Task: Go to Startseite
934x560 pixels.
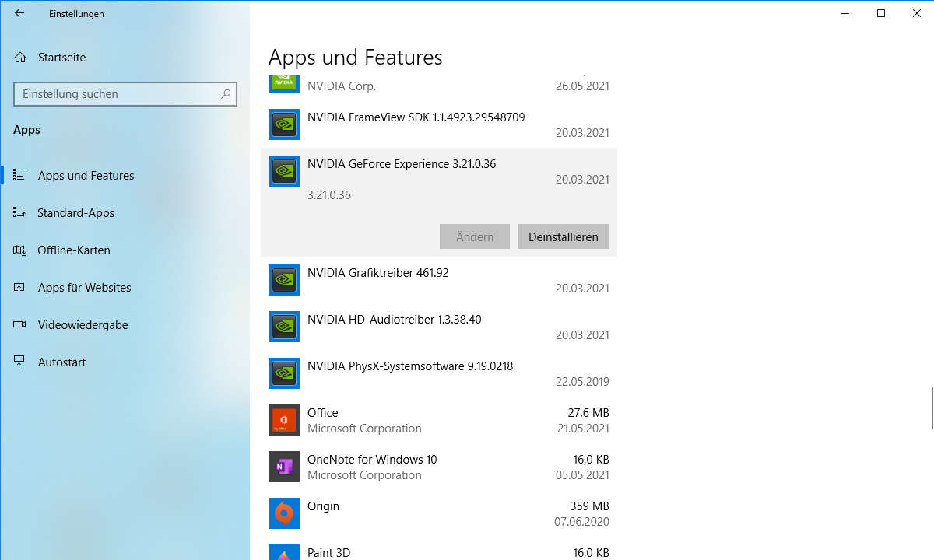Action: pyautogui.click(x=61, y=58)
